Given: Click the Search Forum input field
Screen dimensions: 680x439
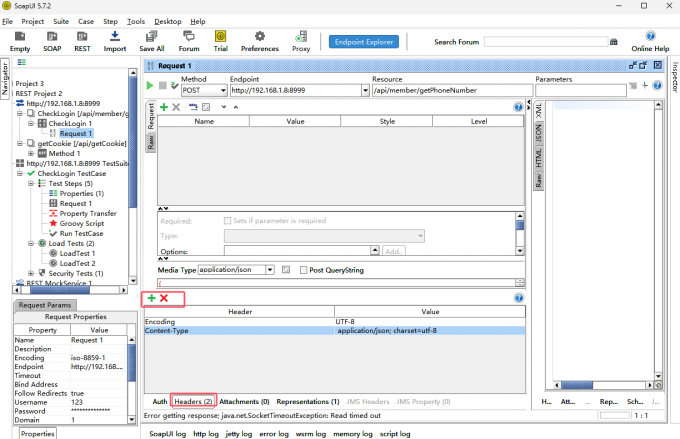Looking at the screenshot, I should [x=546, y=42].
